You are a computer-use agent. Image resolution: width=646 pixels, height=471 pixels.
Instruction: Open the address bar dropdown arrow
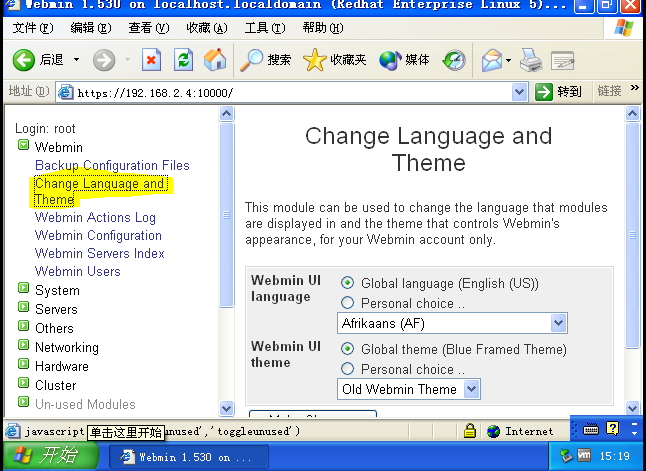click(520, 91)
